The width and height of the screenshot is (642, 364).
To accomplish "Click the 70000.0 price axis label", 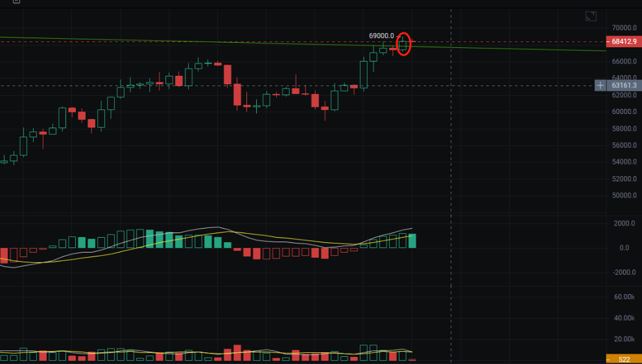I will [x=624, y=28].
